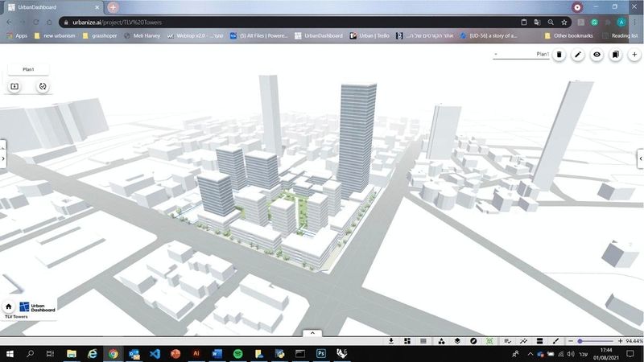Click the browser home button
Image resolution: width=644 pixels, height=362 pixels.
tap(49, 23)
